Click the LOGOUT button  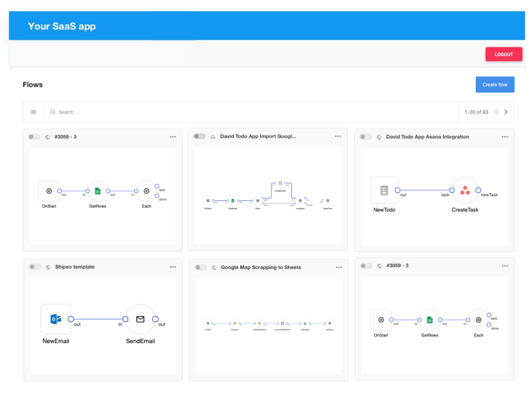[503, 54]
